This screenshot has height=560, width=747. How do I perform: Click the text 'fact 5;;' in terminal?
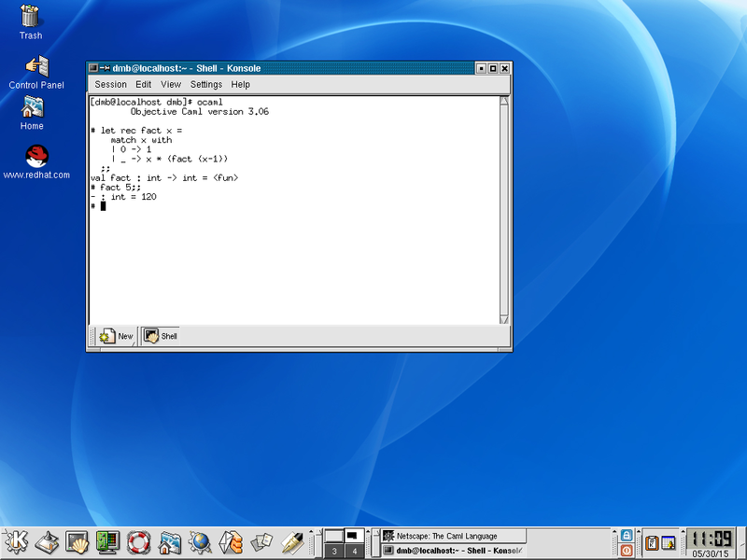(120, 188)
